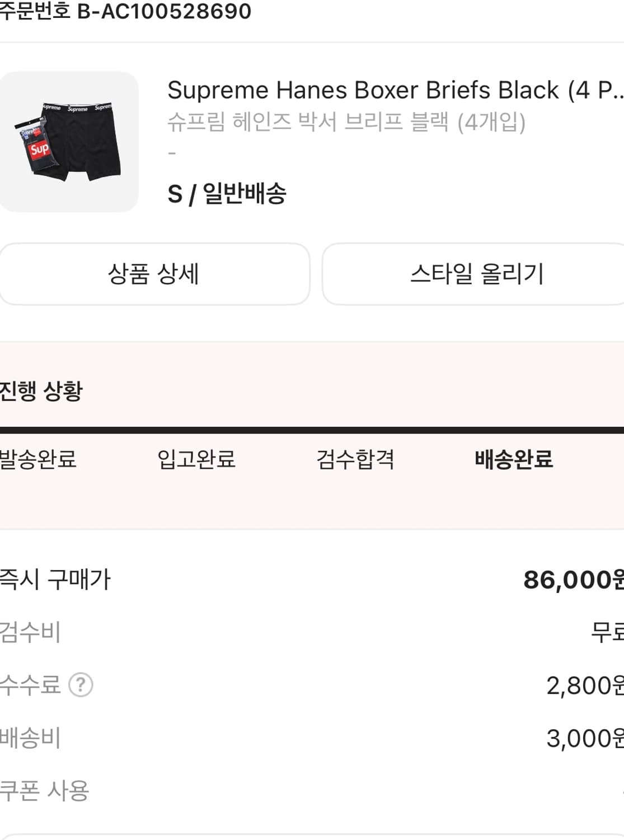The image size is (624, 840).
Task: Click the 2,800원 fee amount
Action: click(579, 684)
